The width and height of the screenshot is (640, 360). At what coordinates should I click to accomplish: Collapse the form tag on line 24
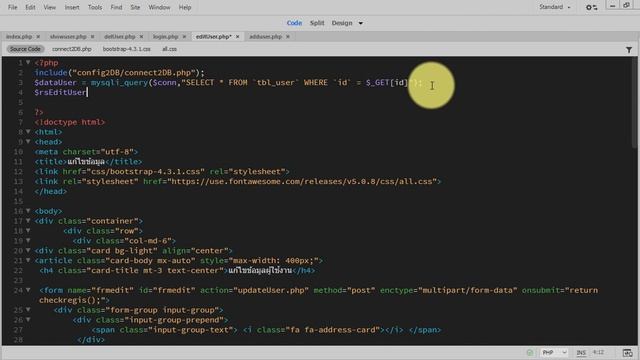[x=28, y=290]
